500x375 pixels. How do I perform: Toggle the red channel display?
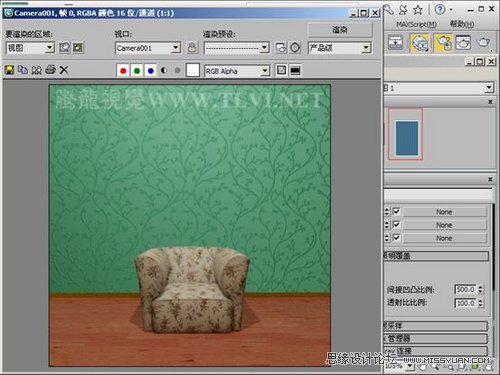click(x=123, y=71)
